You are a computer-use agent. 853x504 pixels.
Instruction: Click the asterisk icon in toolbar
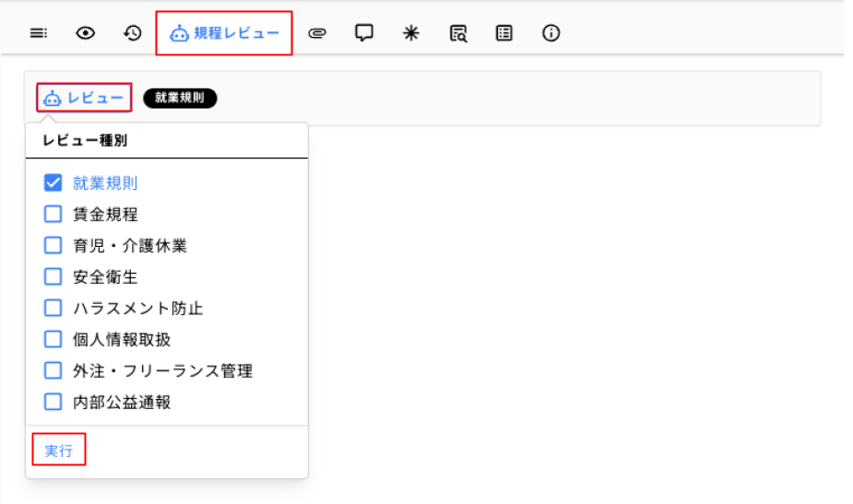pyautogui.click(x=411, y=33)
